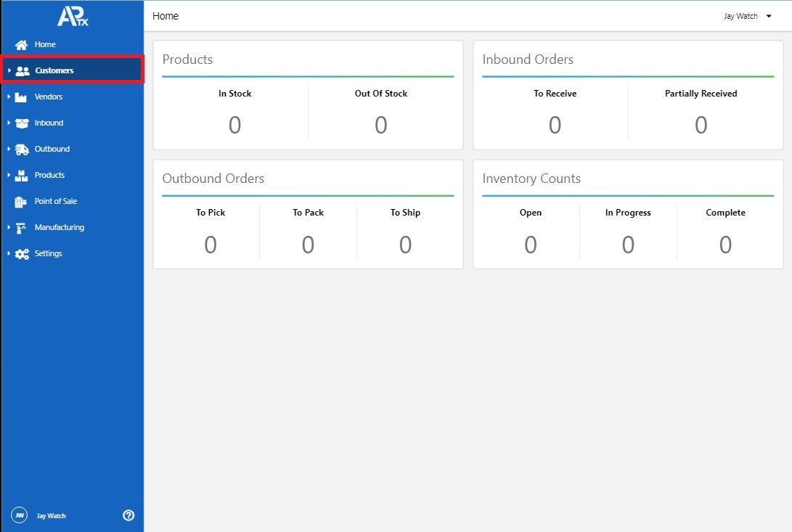Expand the Manufacturing submenu arrow
The height and width of the screenshot is (532, 792).
(x=9, y=228)
